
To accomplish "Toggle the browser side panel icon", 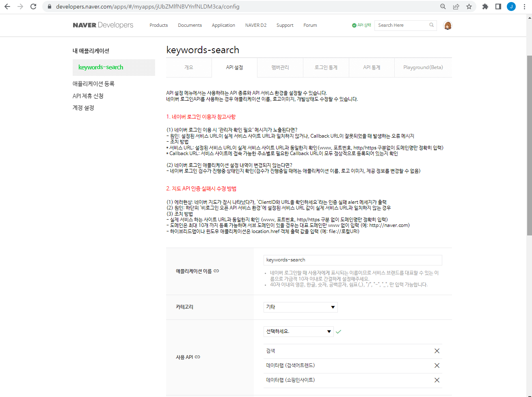I will point(498,6).
